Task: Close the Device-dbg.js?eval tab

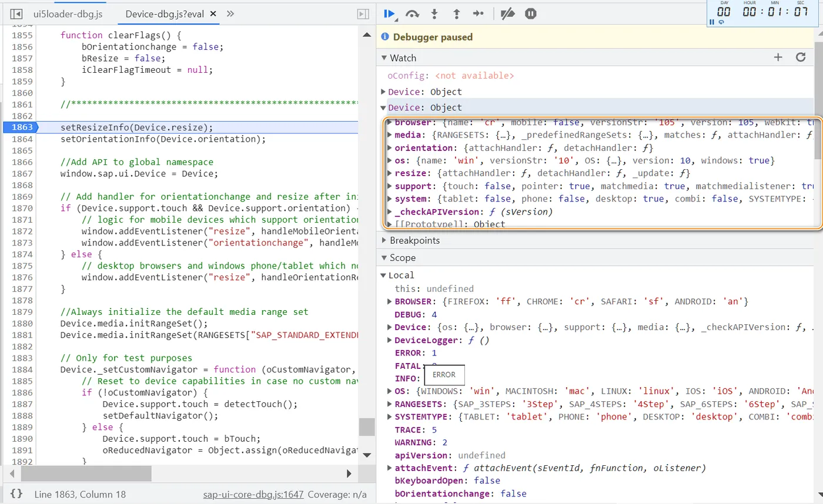Action: pyautogui.click(x=212, y=14)
